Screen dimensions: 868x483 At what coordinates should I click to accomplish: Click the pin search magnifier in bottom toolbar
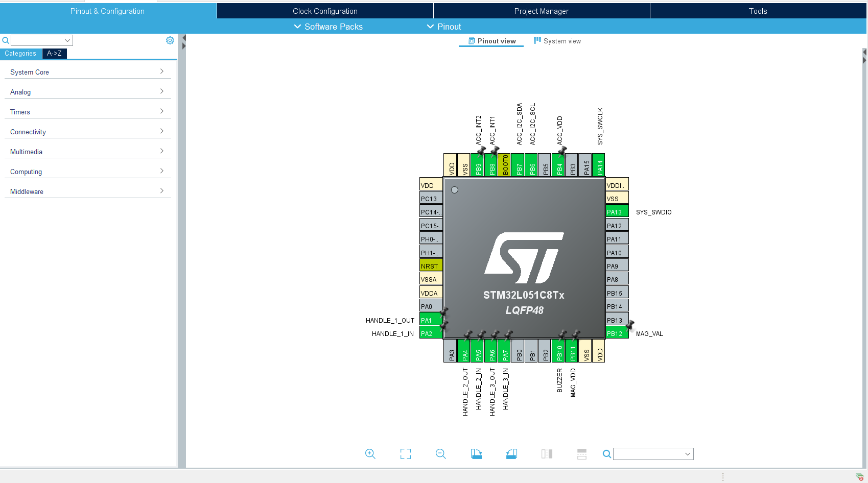pos(607,454)
